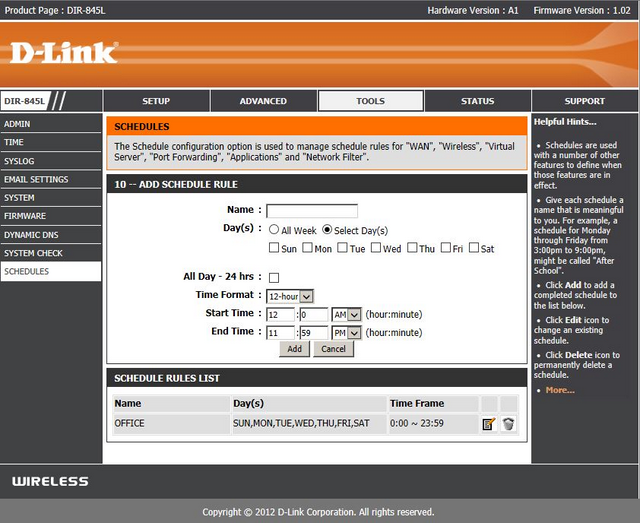Mark the Sat checkbox

point(473,247)
